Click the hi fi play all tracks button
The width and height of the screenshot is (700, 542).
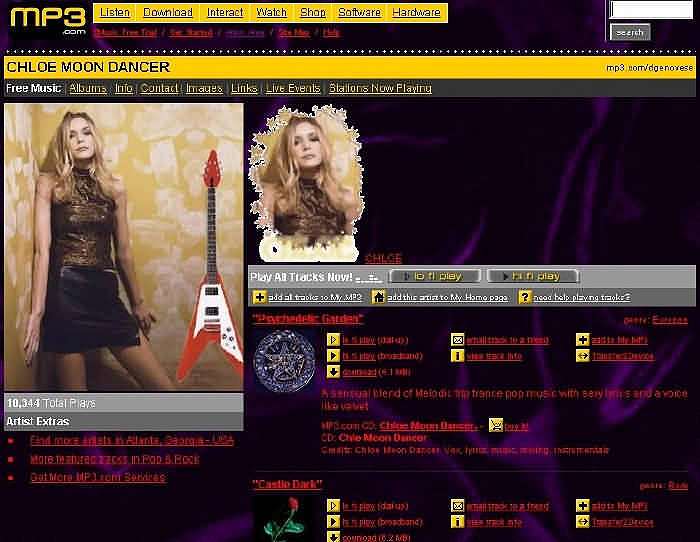[533, 276]
